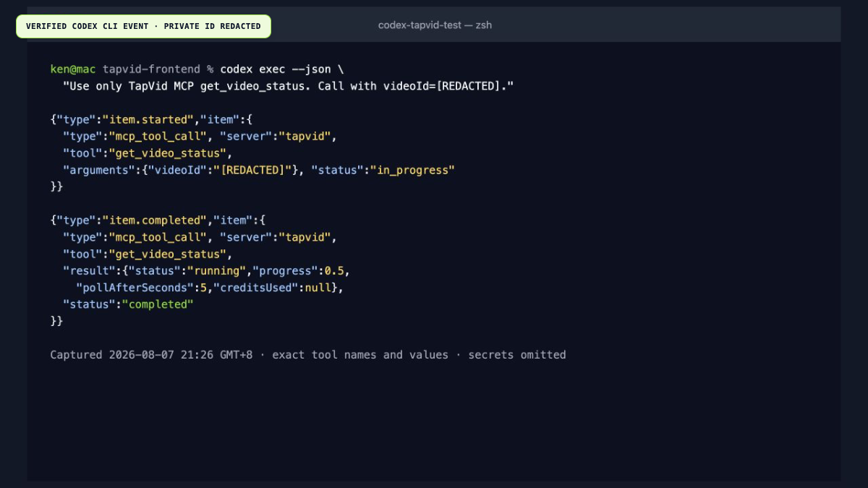Click the green 'ken@mac' prompt text

click(73, 69)
